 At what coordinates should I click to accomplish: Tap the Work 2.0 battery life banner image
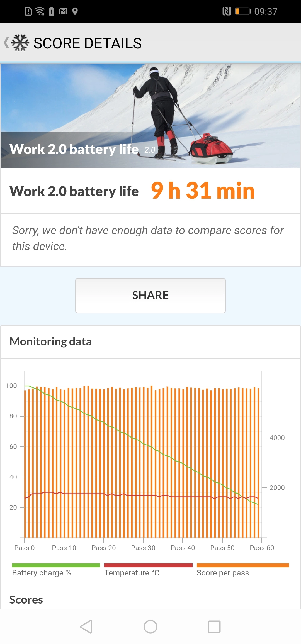click(151, 116)
